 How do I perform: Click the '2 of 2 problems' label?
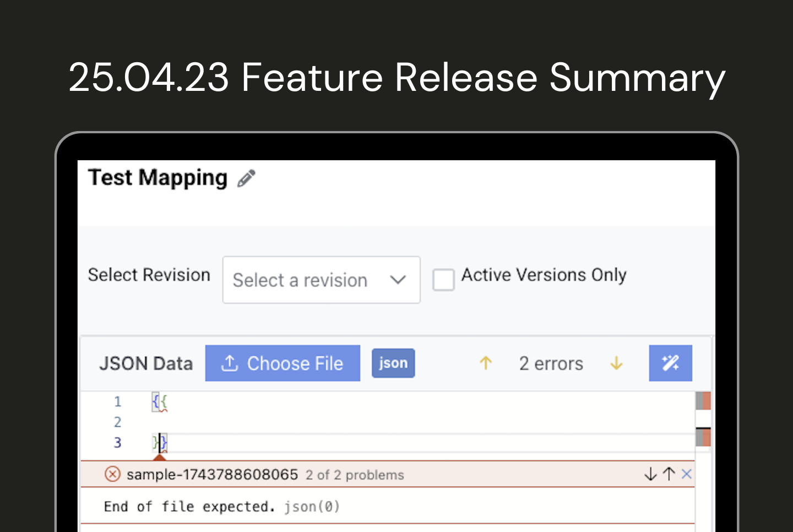(355, 475)
